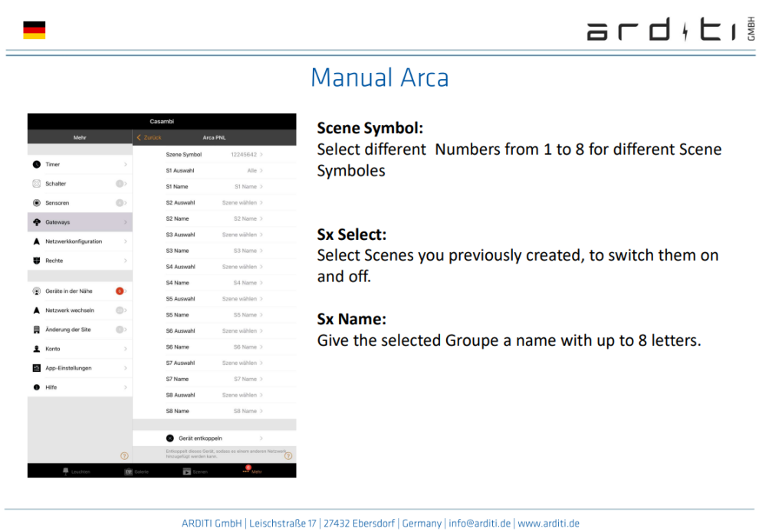Viewport: 759px width, 532px height.
Task: Open the www.arditi.de website link
Action: tap(548, 524)
